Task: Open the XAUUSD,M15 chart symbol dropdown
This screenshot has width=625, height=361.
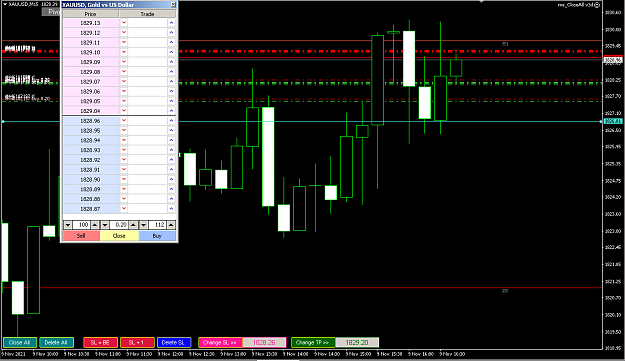Action: coord(5,4)
